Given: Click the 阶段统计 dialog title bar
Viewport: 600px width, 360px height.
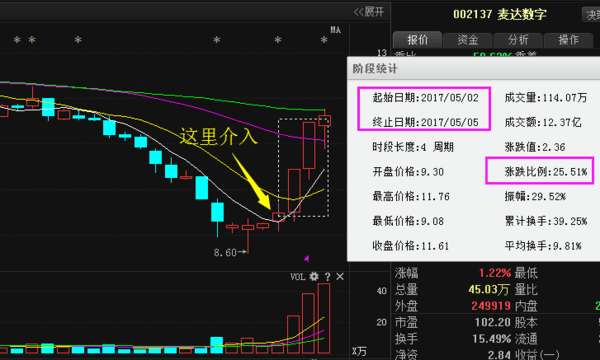Looking at the screenshot, I should click(x=473, y=69).
